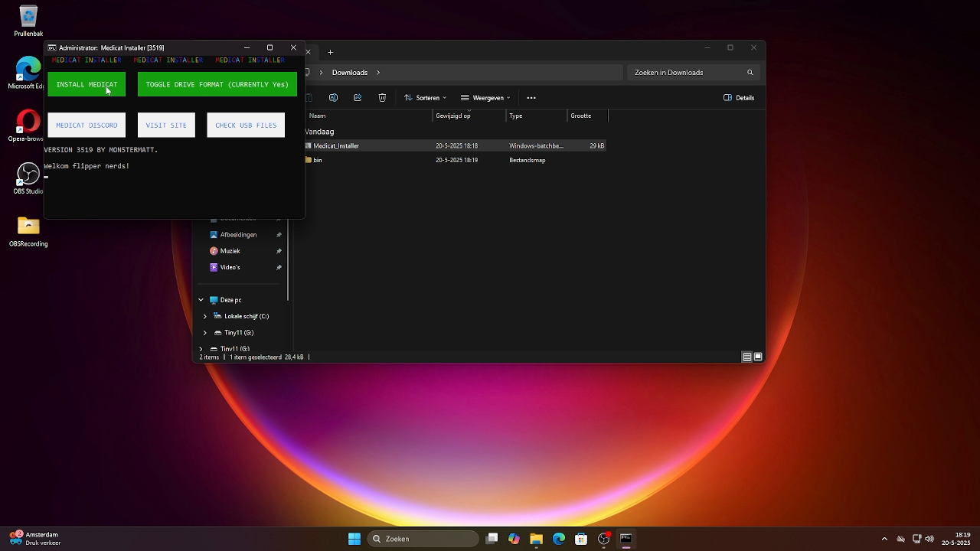The width and height of the screenshot is (980, 551).
Task: Open the clock and date panel
Action: click(x=958, y=539)
